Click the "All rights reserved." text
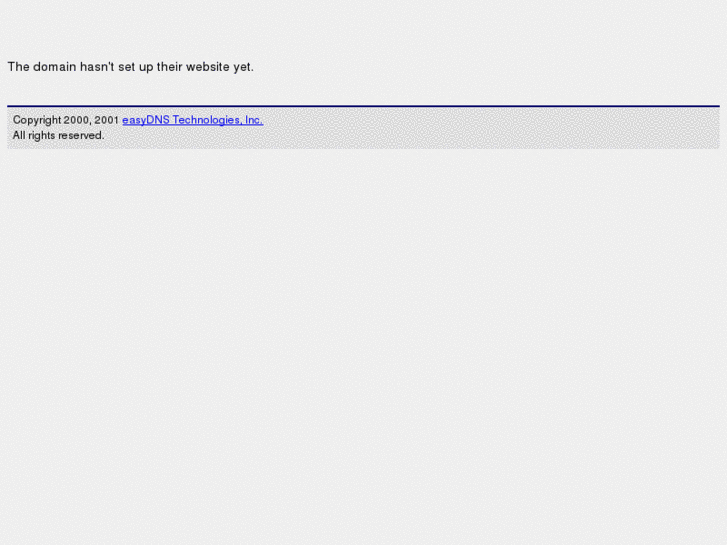 click(58, 135)
